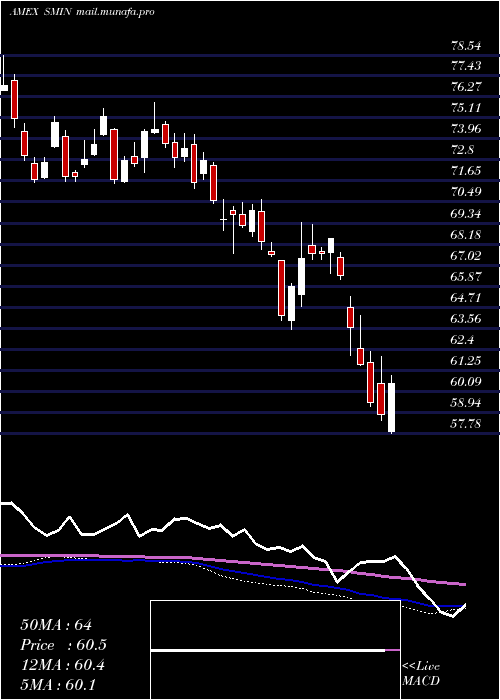Click the 62.4 price axis label
Image resolution: width=500 pixels, height=700 pixels.
point(462,339)
